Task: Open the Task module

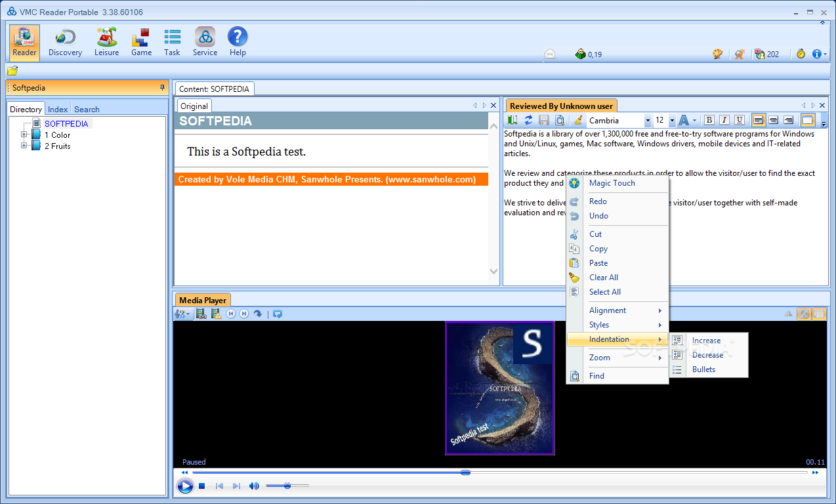Action: (172, 43)
